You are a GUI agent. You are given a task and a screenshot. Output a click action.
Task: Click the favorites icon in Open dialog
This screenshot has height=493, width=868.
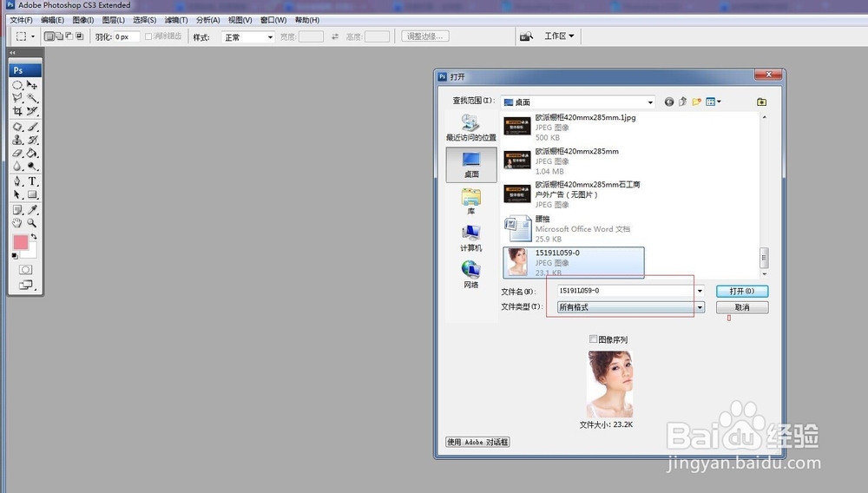[762, 102]
